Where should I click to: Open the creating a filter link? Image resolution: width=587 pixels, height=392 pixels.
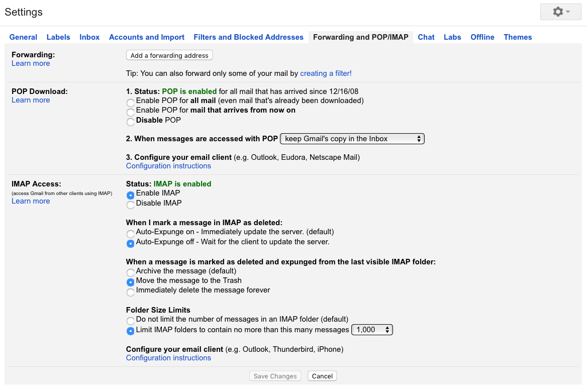326,73
